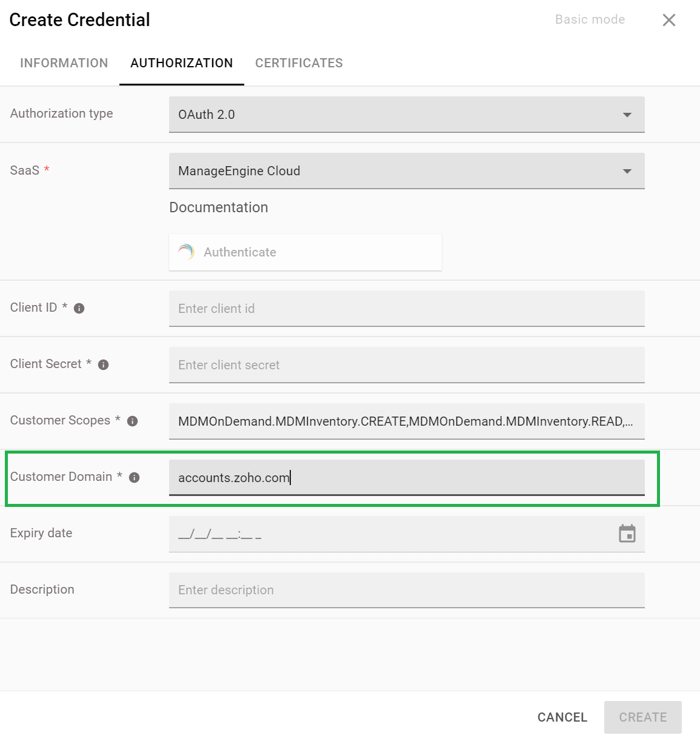Click info icon beside Customer Domain
700x741 pixels.
pos(135,478)
